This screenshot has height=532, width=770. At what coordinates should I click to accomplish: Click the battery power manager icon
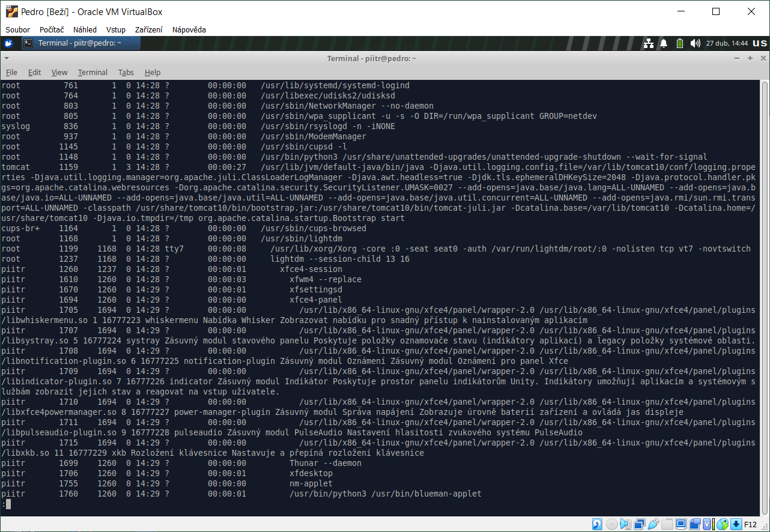click(x=679, y=43)
